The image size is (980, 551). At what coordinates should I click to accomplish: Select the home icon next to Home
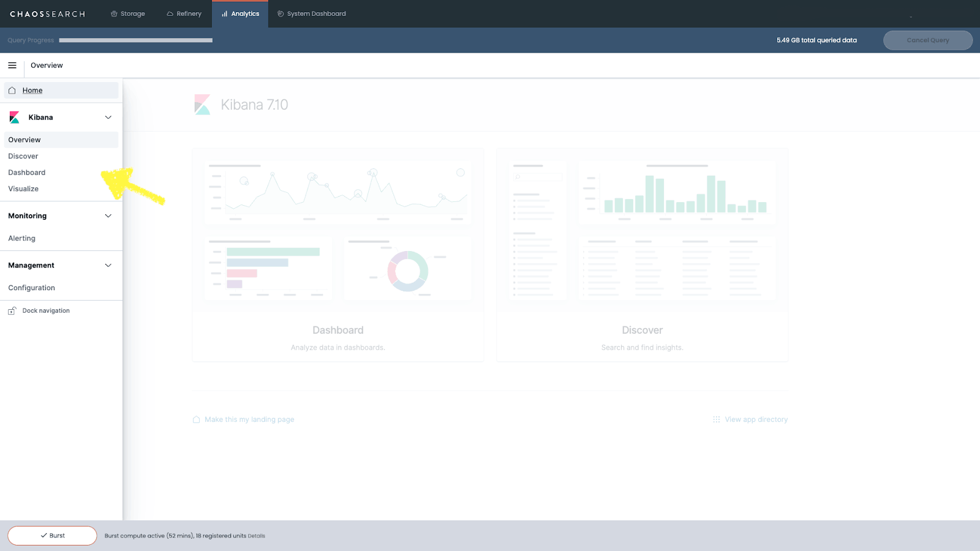tap(12, 90)
